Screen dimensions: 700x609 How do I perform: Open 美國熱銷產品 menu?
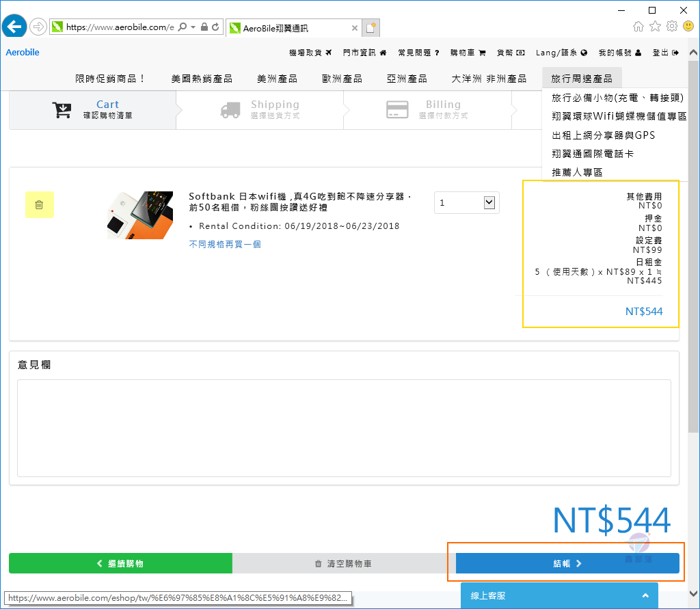click(x=202, y=79)
